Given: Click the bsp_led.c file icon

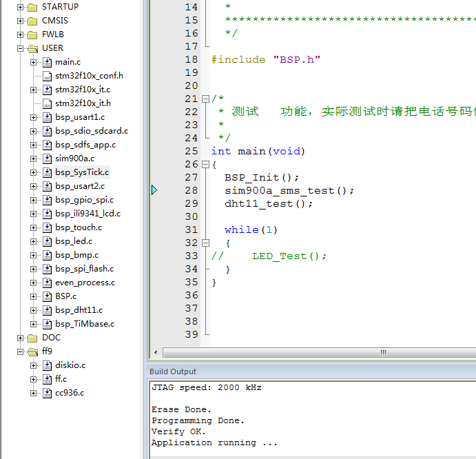Looking at the screenshot, I should [47, 241].
